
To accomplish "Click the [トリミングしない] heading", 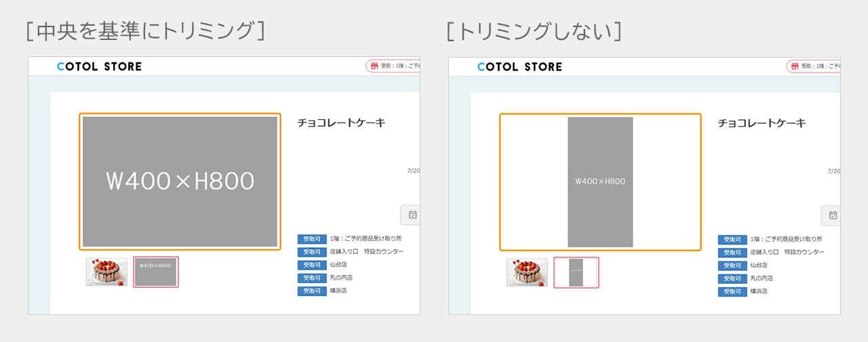I will (534, 31).
